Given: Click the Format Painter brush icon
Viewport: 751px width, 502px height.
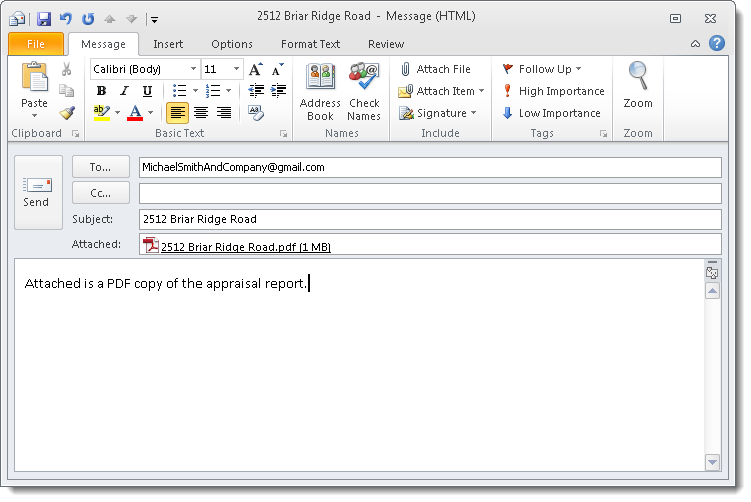Looking at the screenshot, I should (66, 113).
